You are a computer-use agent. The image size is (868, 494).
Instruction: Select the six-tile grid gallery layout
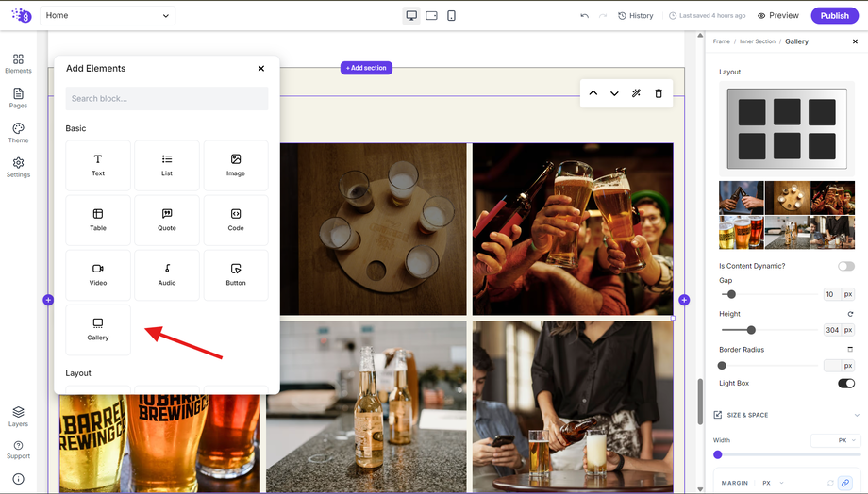coord(787,128)
